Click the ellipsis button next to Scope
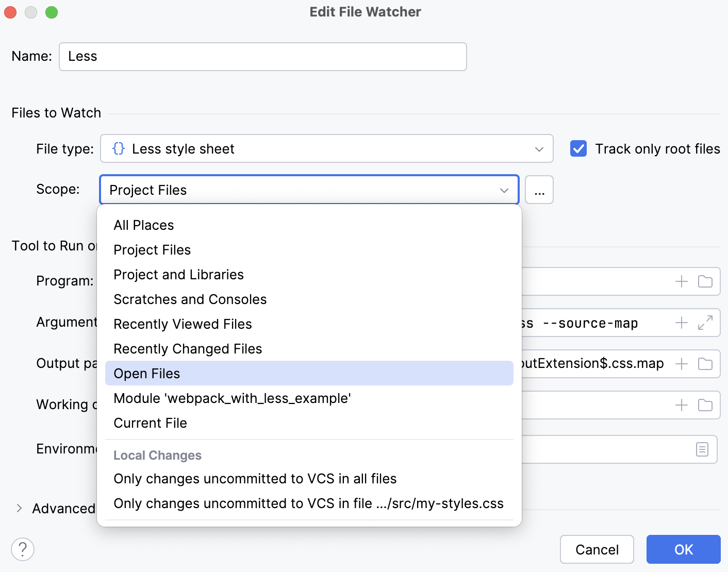 539,190
